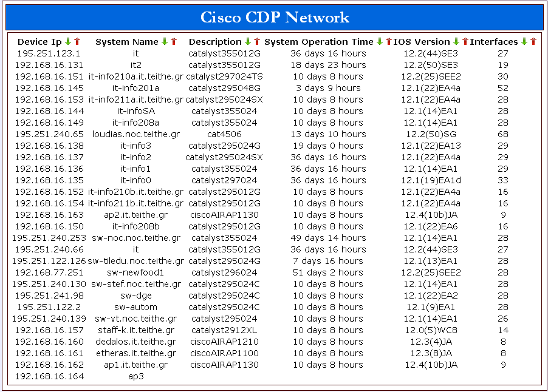Viewport: 548px width, 392px height.
Task: Select device IP 192.168.16.131
Action: [x=49, y=65]
